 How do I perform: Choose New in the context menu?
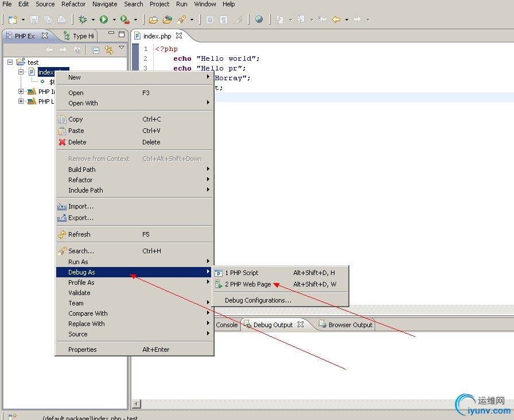pos(134,77)
